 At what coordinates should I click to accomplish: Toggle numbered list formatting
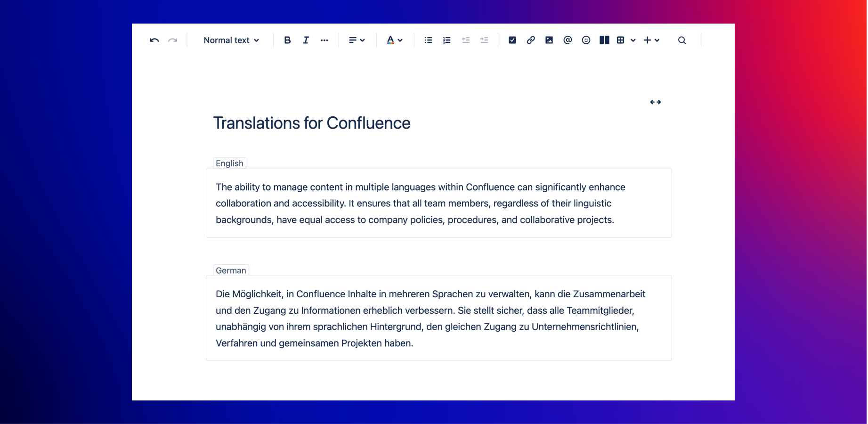[446, 41]
